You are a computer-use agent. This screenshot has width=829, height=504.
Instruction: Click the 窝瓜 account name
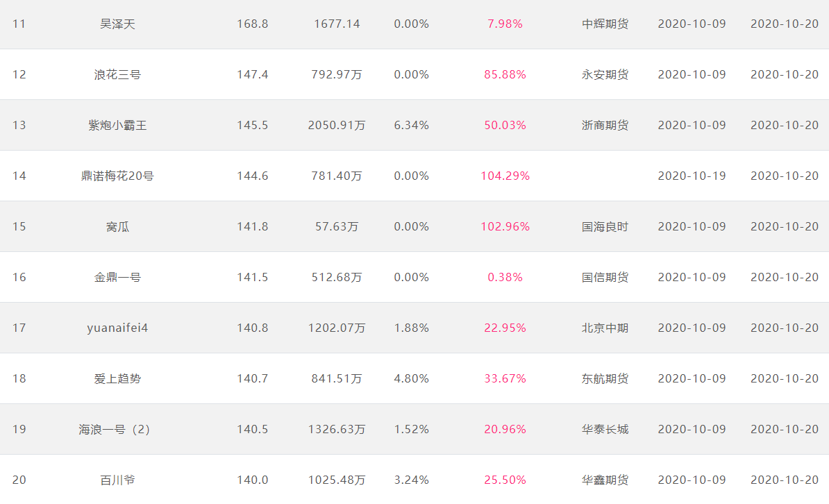pyautogui.click(x=117, y=226)
